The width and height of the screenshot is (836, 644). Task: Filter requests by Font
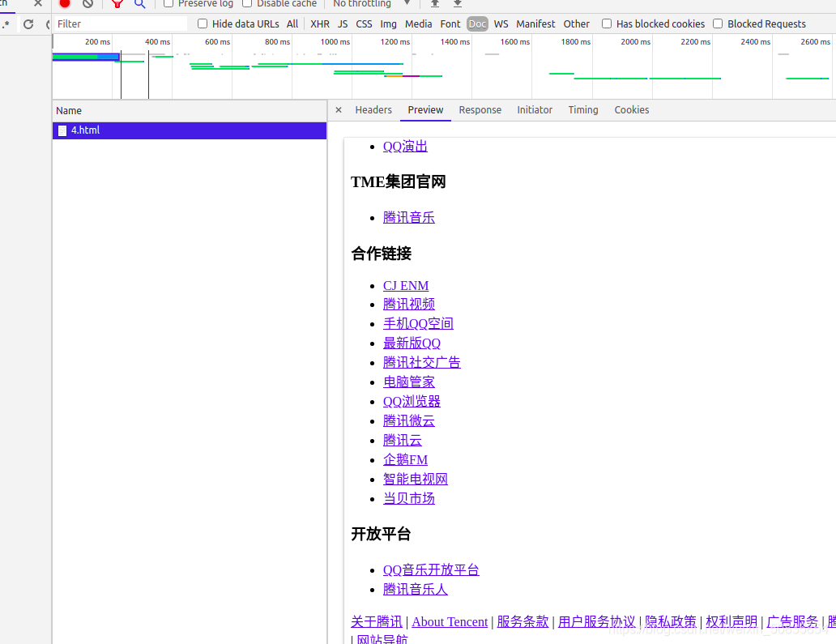[x=450, y=24]
